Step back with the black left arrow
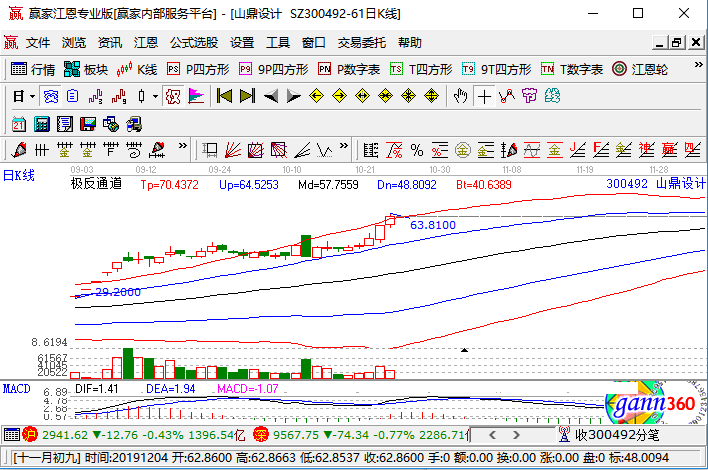The width and height of the screenshot is (708, 470). (270, 96)
